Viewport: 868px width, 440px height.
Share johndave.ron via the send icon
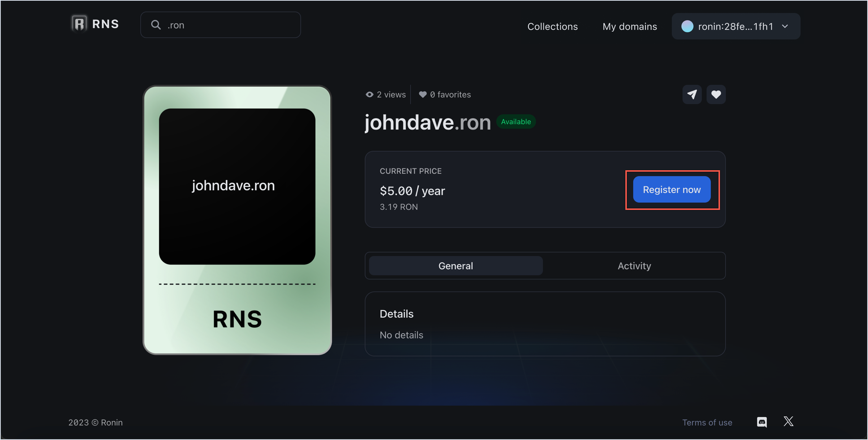[692, 94]
